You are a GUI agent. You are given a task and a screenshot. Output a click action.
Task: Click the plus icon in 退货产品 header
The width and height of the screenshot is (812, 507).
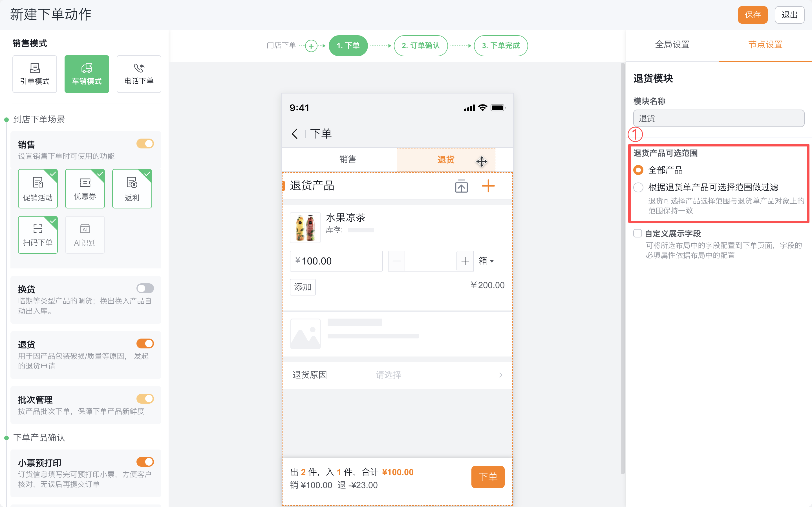click(x=488, y=186)
